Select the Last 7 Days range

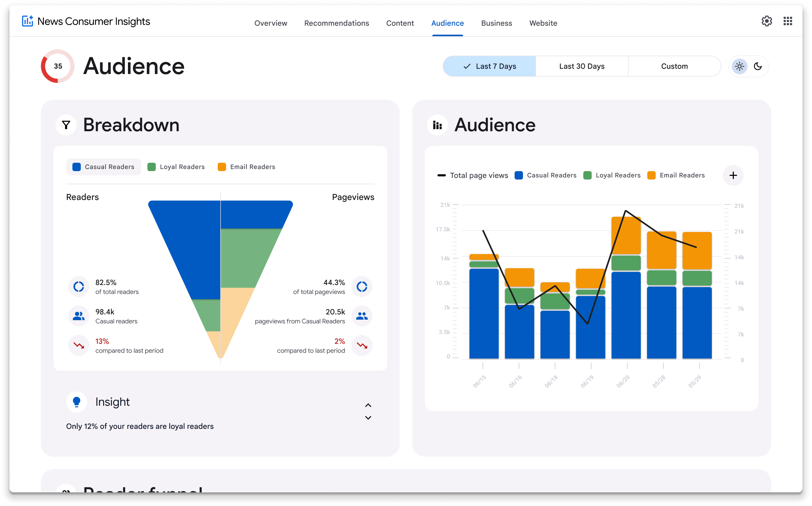[x=489, y=66]
